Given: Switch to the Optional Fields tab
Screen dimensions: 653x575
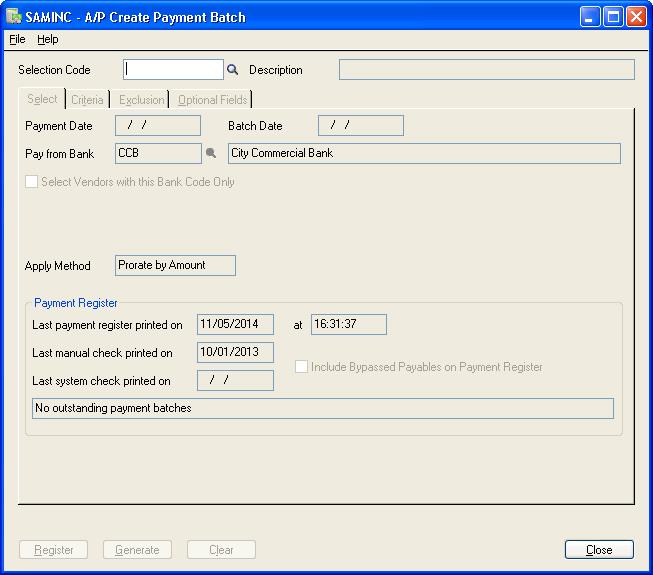Looking at the screenshot, I should click(212, 100).
